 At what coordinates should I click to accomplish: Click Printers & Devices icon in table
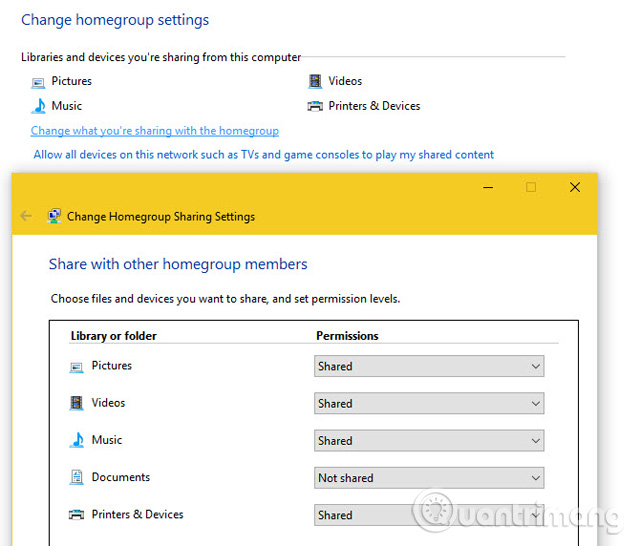76,515
